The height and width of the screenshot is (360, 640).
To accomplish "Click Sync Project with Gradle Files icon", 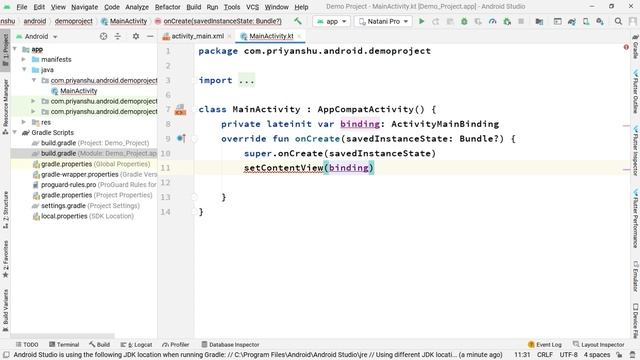I will (x=571, y=21).
